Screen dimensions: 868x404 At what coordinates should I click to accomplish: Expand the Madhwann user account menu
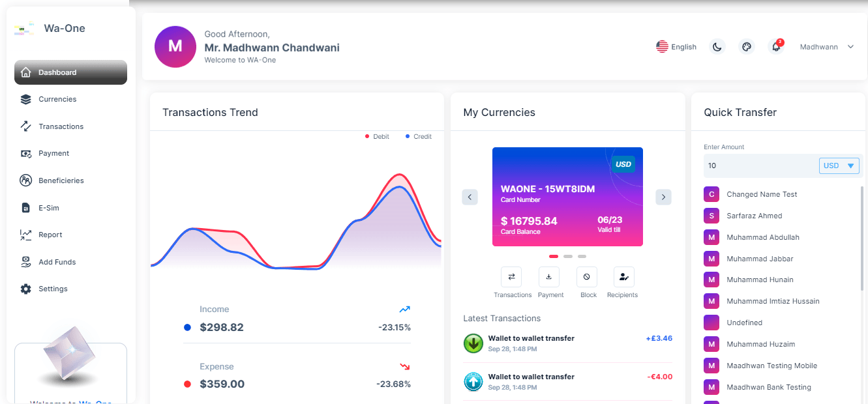[x=826, y=47]
